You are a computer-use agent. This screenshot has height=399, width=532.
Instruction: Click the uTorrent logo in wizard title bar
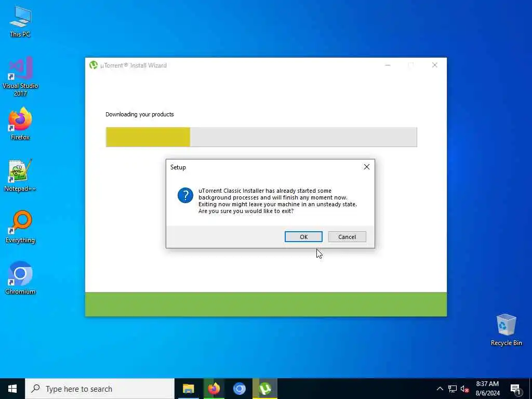(94, 65)
